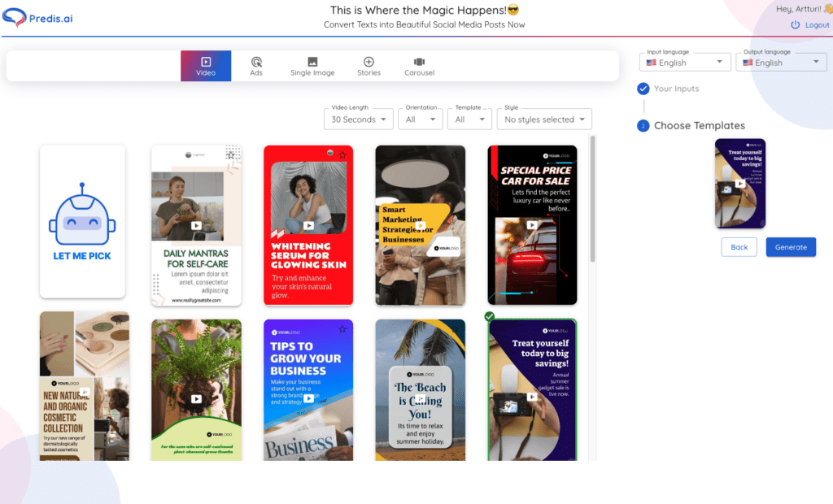
Task: Open the Video Length dropdown
Action: 359,119
